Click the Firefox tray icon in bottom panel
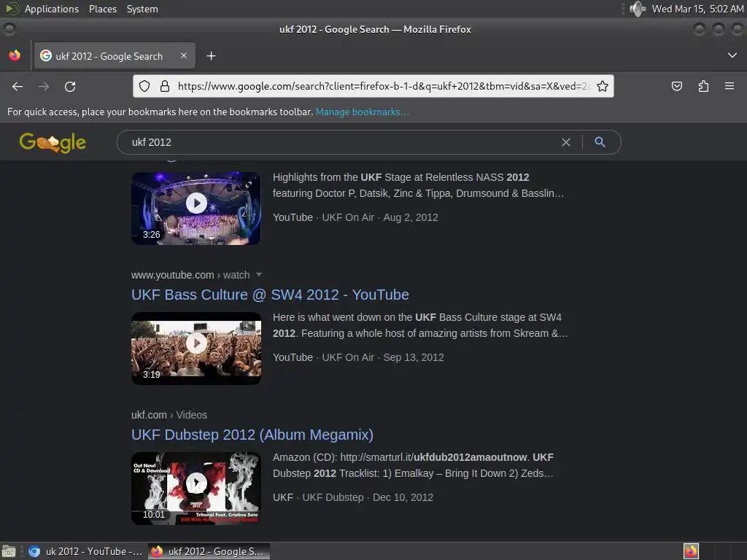This screenshot has width=747, height=560. [x=691, y=551]
